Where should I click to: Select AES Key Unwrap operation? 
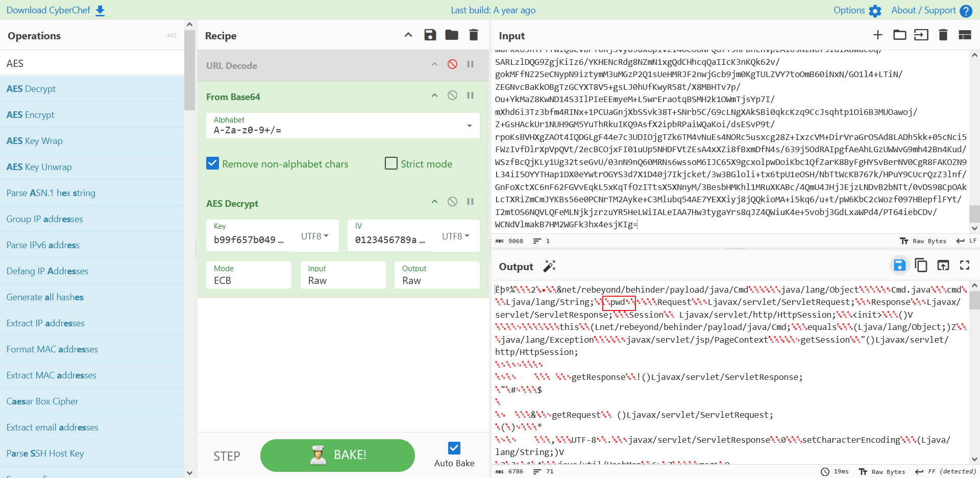pyautogui.click(x=92, y=167)
